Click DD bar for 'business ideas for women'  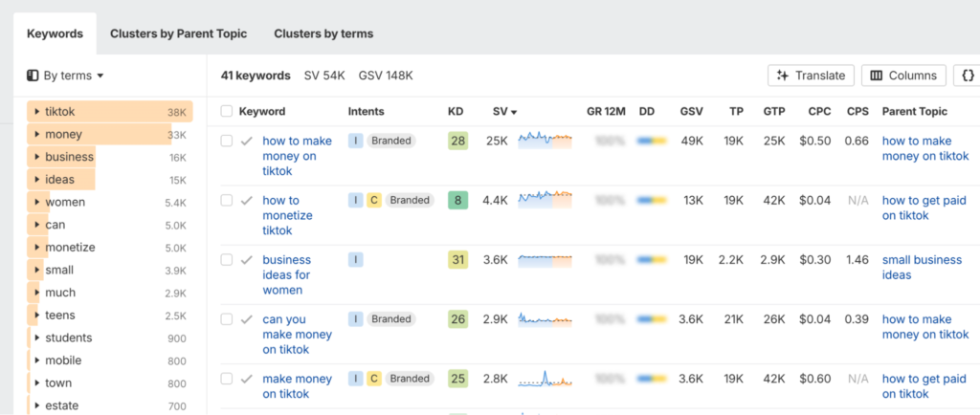pos(652,259)
